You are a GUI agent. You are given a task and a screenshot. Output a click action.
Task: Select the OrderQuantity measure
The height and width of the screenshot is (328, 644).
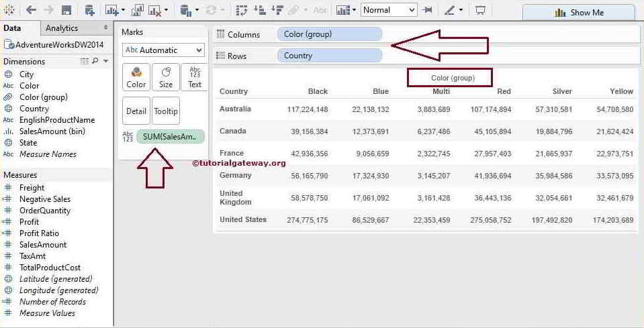(x=45, y=211)
